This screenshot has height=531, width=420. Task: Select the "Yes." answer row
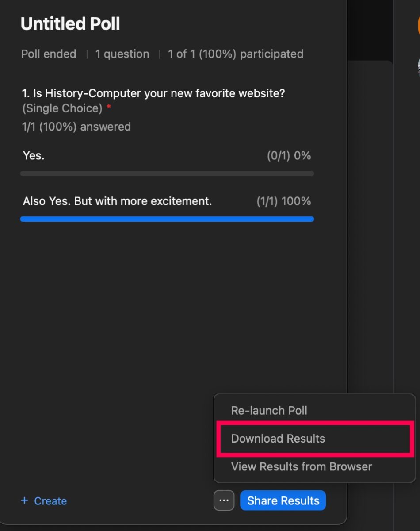click(167, 156)
